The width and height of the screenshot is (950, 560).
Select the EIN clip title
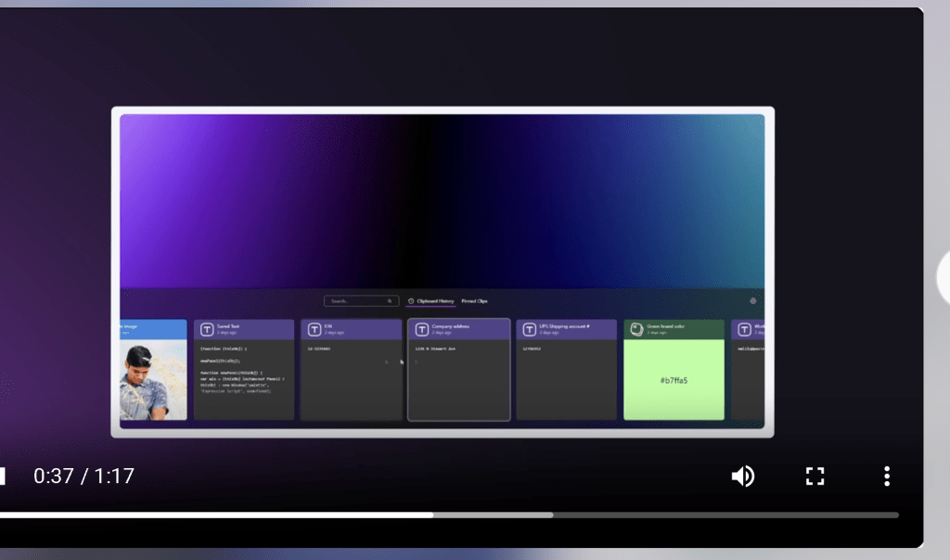[x=327, y=326]
